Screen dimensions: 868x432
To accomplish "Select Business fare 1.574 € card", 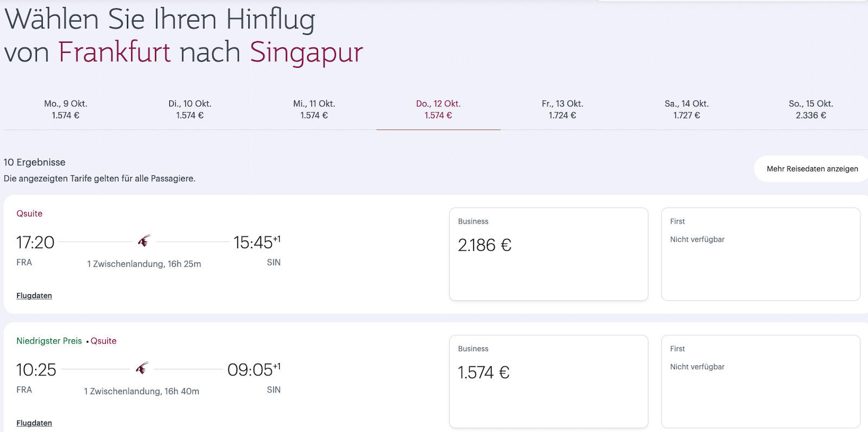I will (x=548, y=382).
